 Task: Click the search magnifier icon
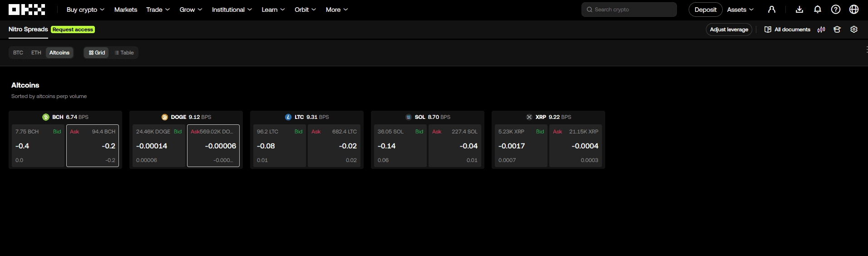(x=590, y=10)
